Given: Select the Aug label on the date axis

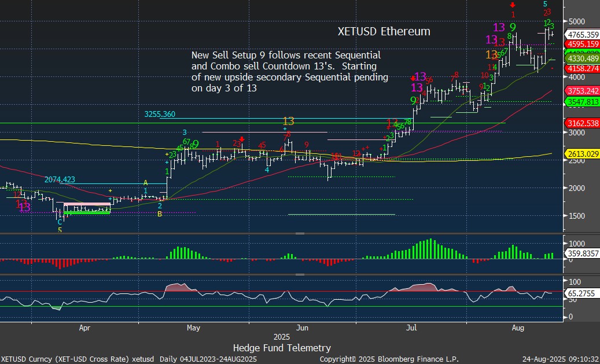Looking at the screenshot, I should pyautogui.click(x=518, y=328).
